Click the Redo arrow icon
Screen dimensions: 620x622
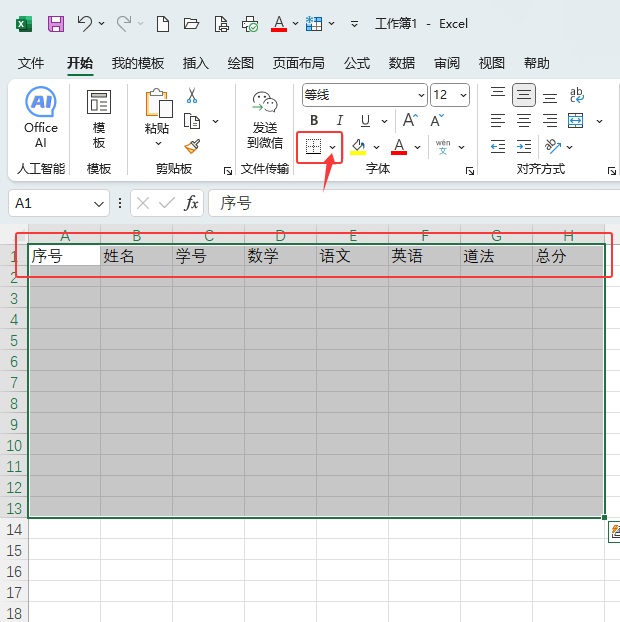pos(124,23)
